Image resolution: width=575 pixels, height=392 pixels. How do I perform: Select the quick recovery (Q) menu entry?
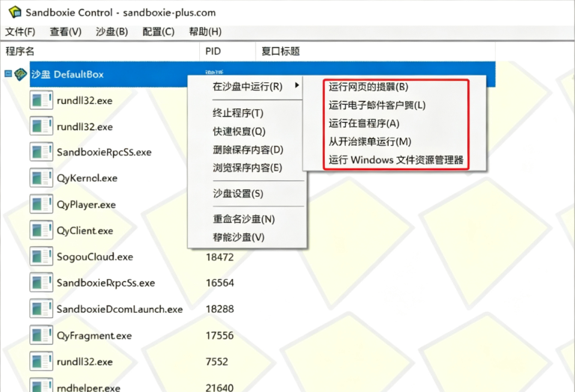pos(239,131)
